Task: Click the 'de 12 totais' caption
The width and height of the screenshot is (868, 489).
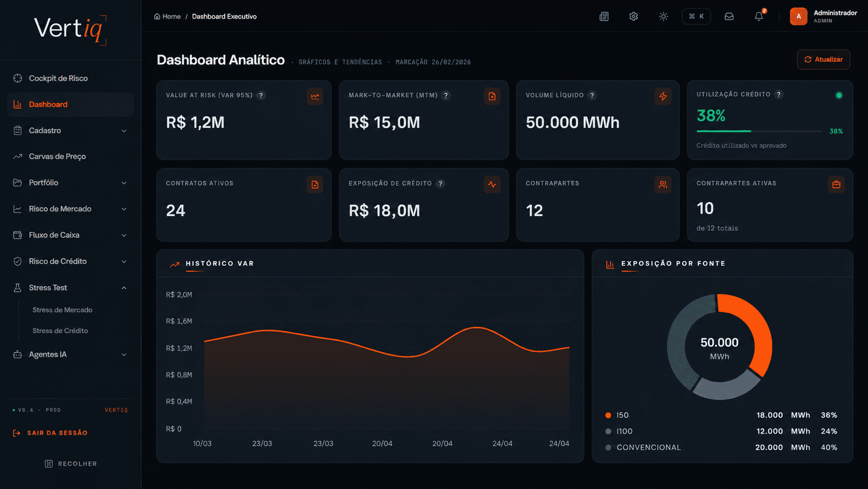Action: (717, 228)
